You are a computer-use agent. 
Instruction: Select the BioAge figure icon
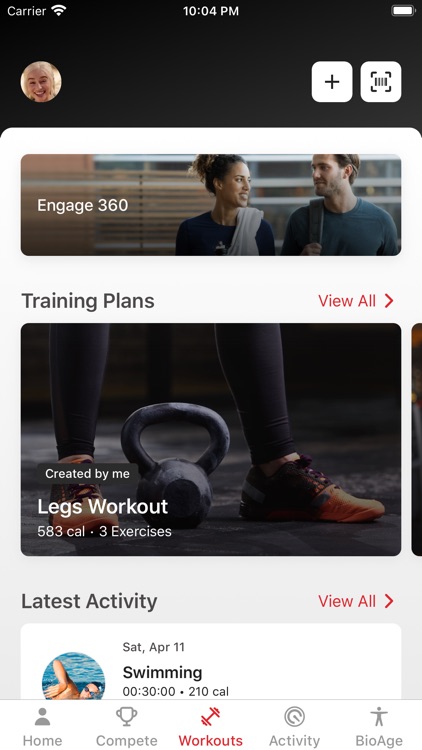tap(379, 717)
